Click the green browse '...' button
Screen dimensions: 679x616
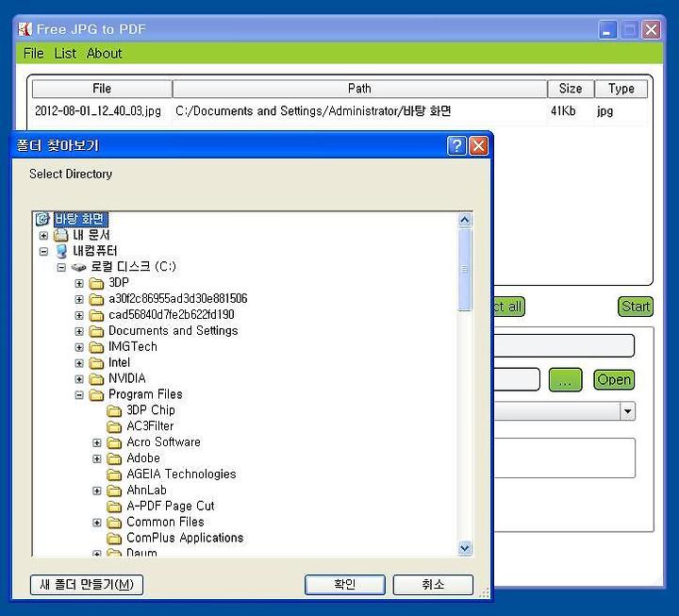[565, 380]
